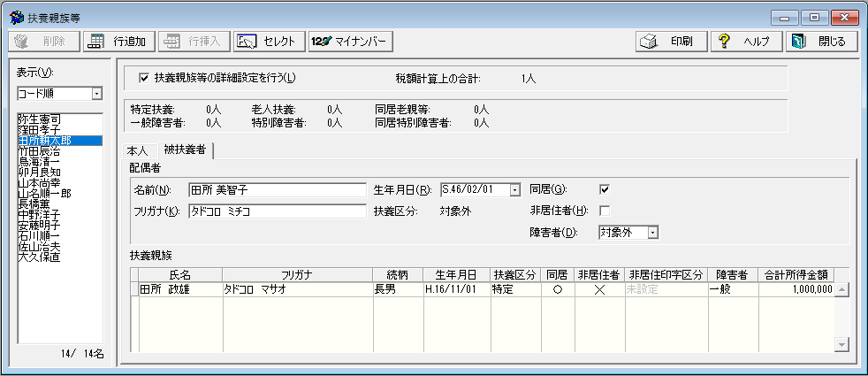Click the 行追加 (add row) toolbar icon
The image size is (868, 376).
click(95, 42)
